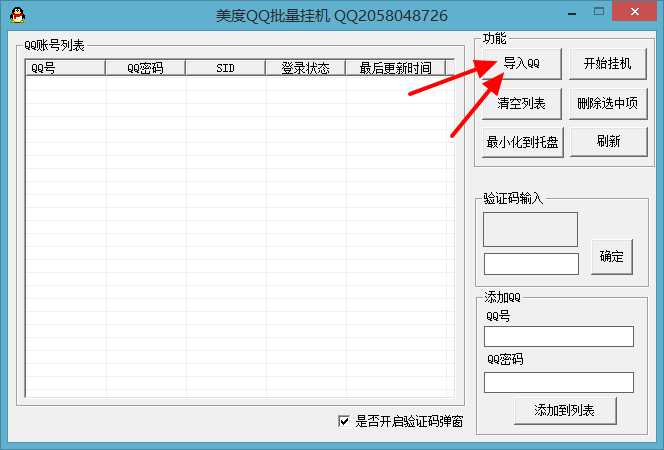Click 添加到列表 to add account
Screen dimensions: 664x450
pos(565,410)
